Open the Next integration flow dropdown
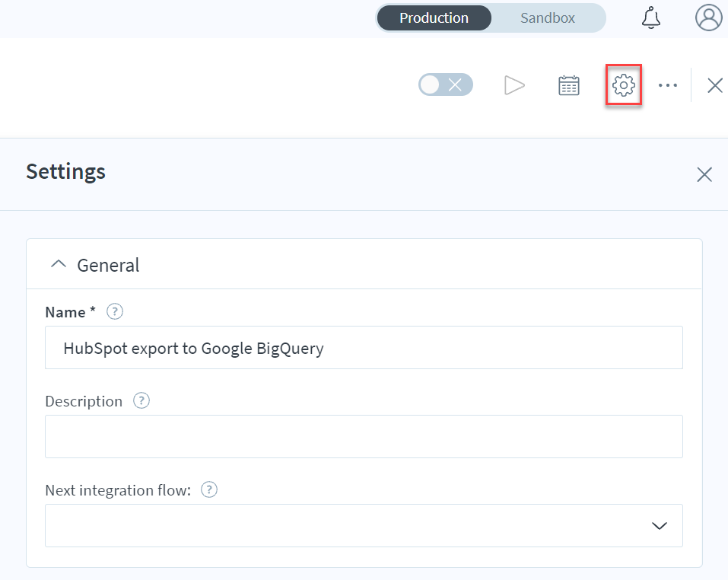728x580 pixels. (364, 526)
